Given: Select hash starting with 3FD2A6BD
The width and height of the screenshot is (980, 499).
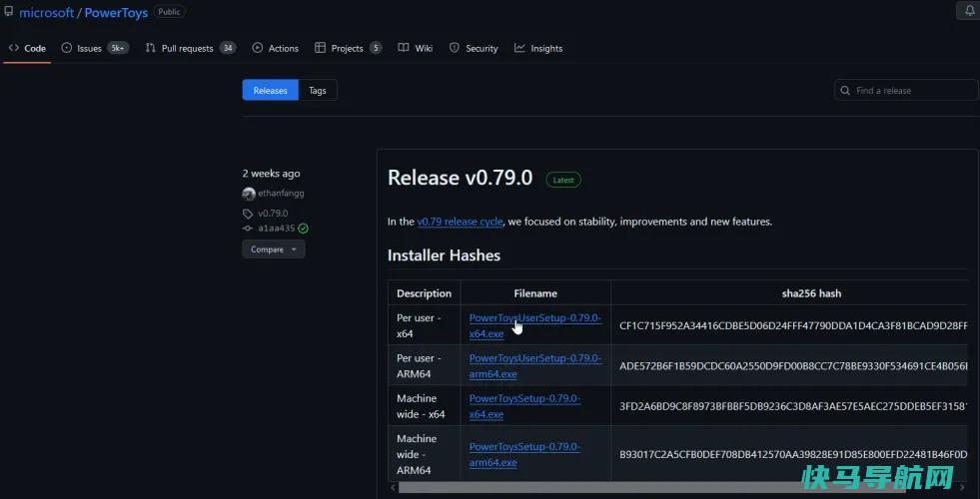Looking at the screenshot, I should (793, 406).
